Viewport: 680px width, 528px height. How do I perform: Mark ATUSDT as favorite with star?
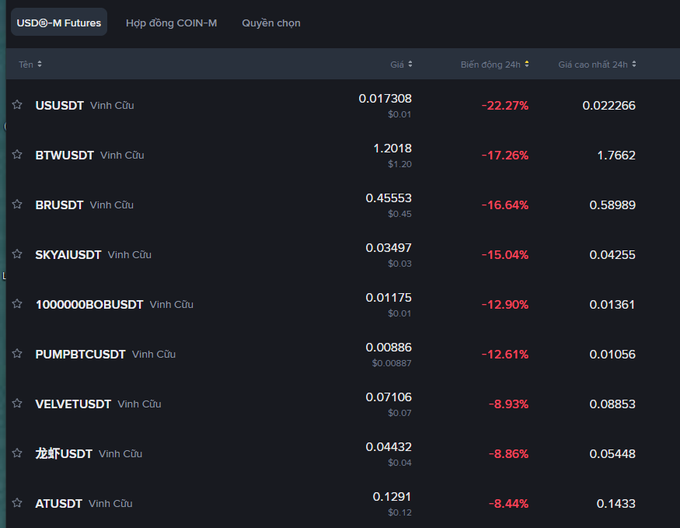click(x=17, y=503)
